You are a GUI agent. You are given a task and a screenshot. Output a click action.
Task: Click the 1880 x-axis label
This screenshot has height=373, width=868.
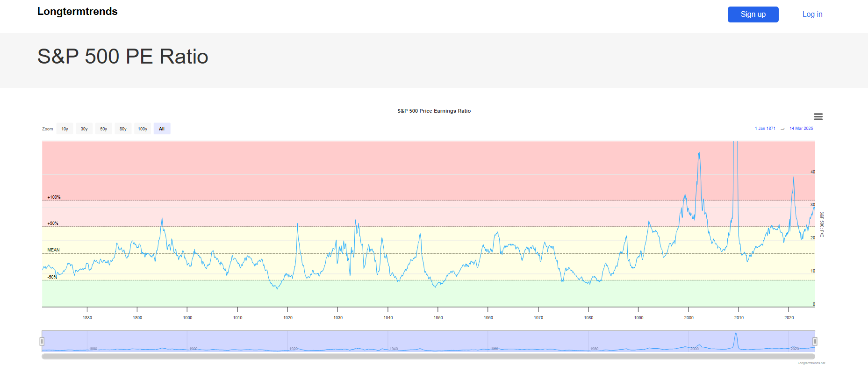click(87, 318)
